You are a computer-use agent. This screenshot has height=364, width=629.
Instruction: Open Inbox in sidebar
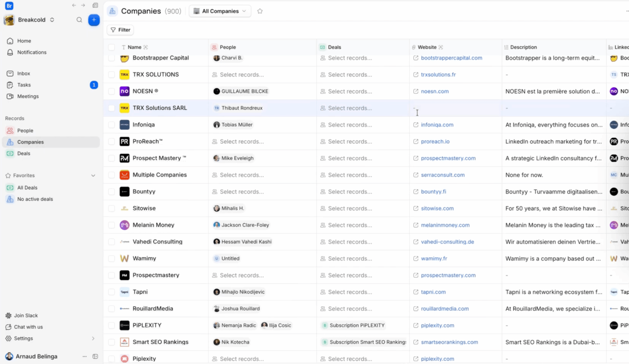tap(51, 73)
